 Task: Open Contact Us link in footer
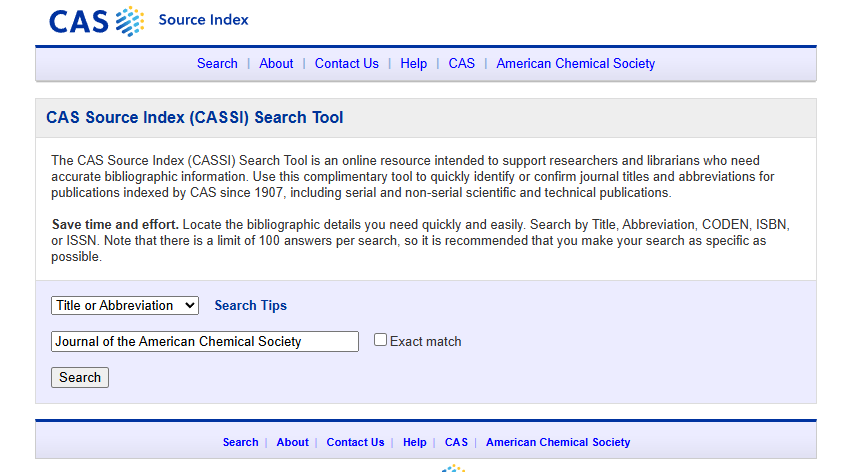point(355,442)
